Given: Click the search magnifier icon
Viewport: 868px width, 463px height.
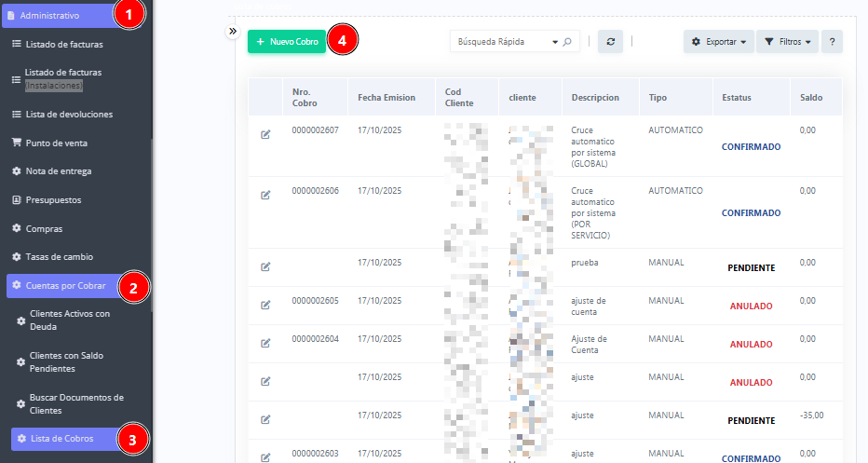Looking at the screenshot, I should click(x=567, y=42).
